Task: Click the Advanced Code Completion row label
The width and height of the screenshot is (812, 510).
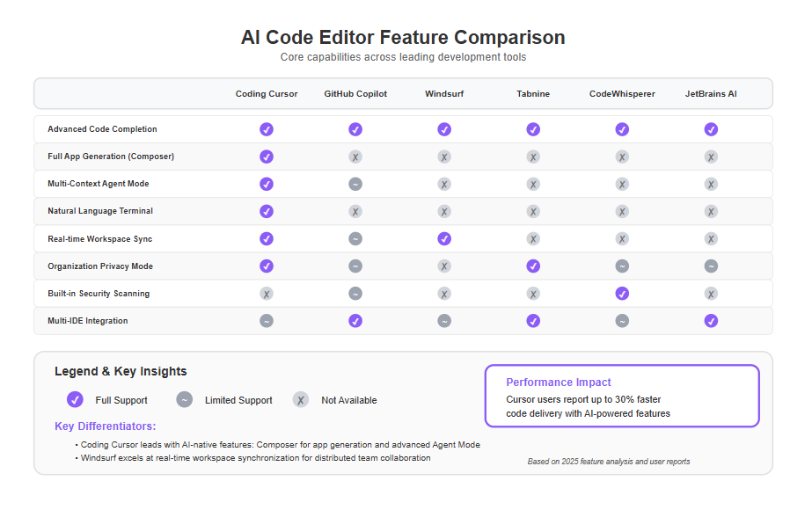Action: click(x=102, y=129)
